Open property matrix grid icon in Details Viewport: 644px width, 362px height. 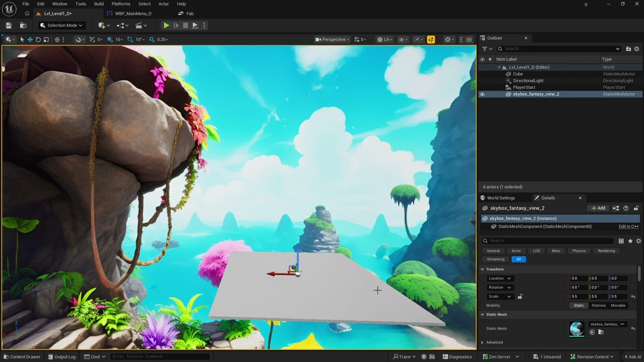(x=621, y=241)
